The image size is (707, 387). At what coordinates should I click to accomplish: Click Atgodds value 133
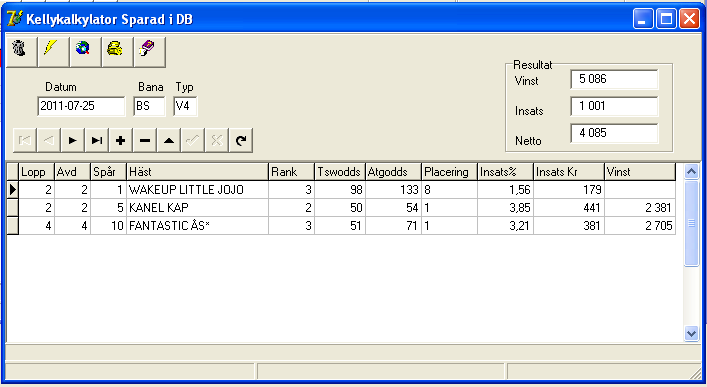[393, 190]
